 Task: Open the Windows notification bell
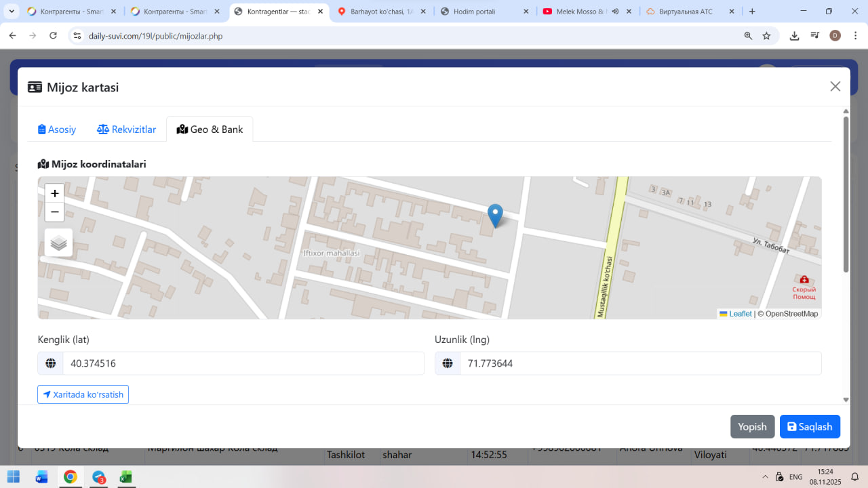pos(855,476)
